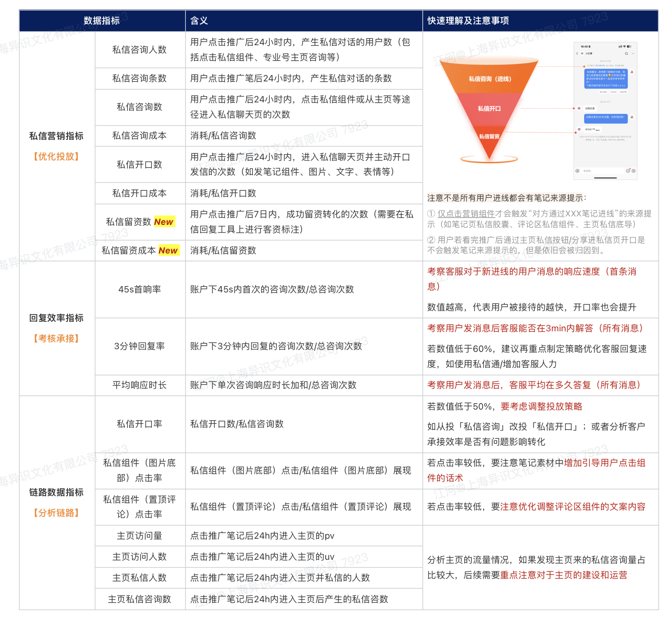Tap the emoji icon with red dot
This screenshot has width=672, height=617.
(628, 171)
